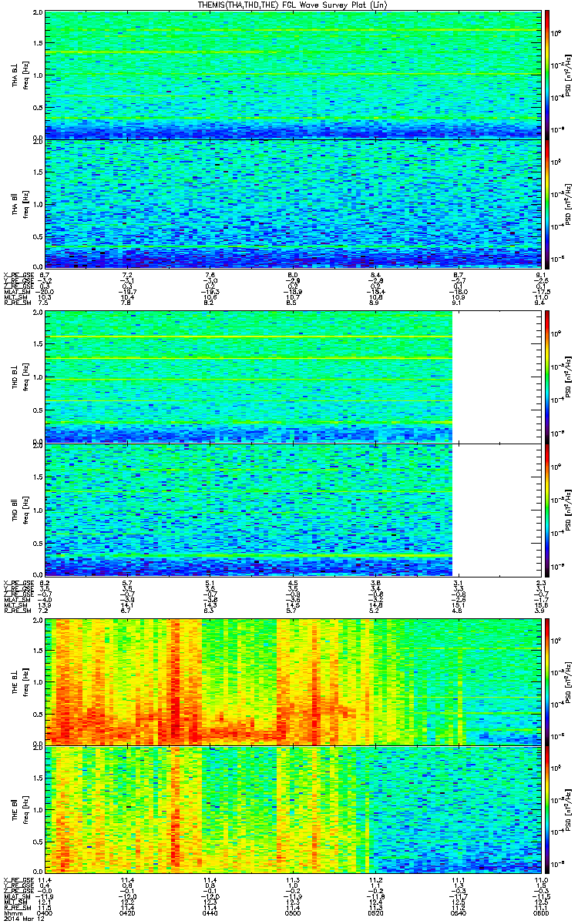This screenshot has width=578, height=924.
Task: Click the THE B⊥ '2.0' frequency tick
Action: pyautogui.click(x=38, y=621)
